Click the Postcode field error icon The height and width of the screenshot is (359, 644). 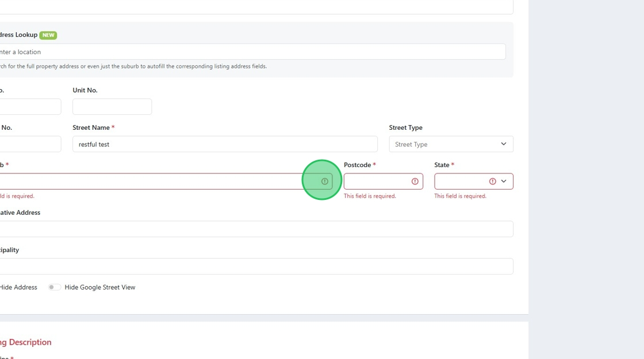click(415, 182)
